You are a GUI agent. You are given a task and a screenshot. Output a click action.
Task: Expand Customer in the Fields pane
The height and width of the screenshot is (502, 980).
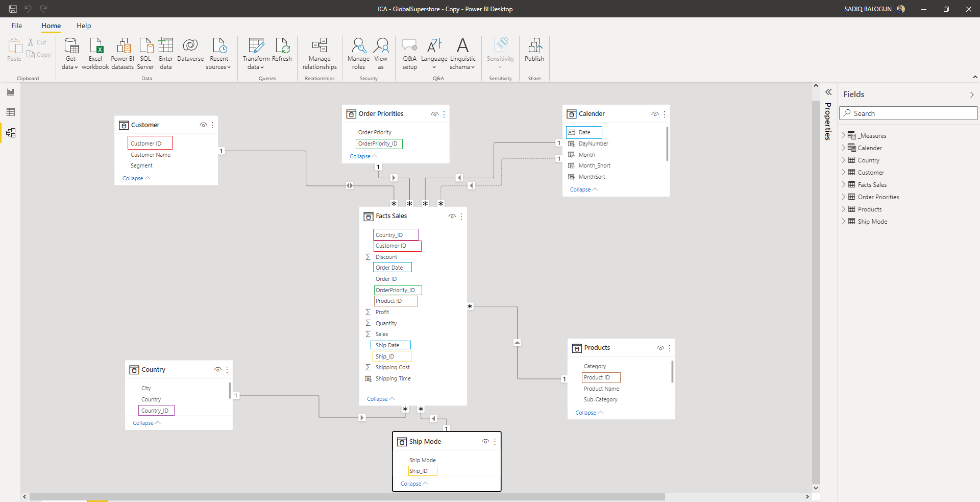coord(844,172)
